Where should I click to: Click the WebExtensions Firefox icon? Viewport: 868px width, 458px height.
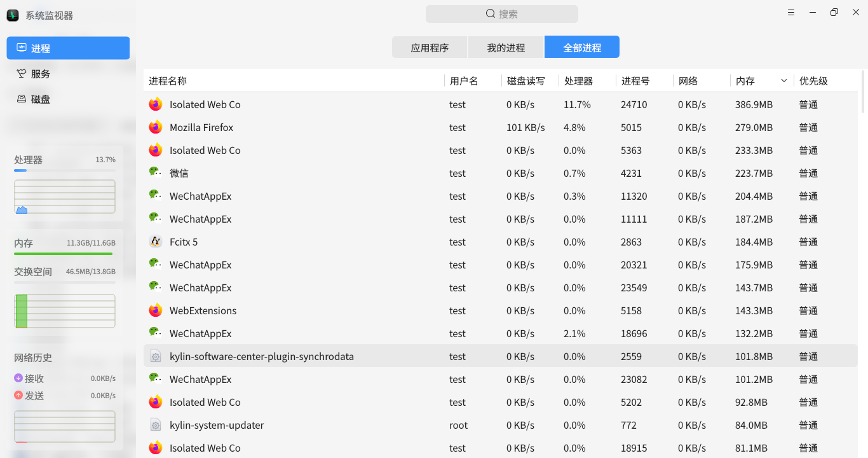(x=156, y=310)
